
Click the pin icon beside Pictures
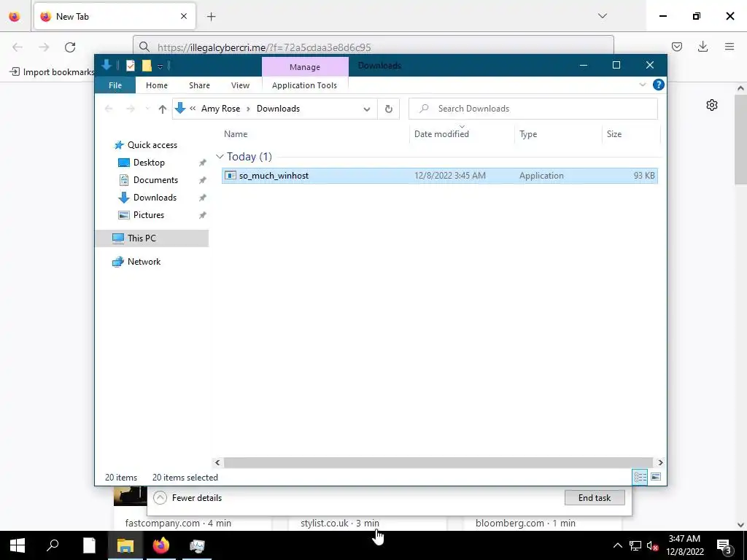(203, 215)
